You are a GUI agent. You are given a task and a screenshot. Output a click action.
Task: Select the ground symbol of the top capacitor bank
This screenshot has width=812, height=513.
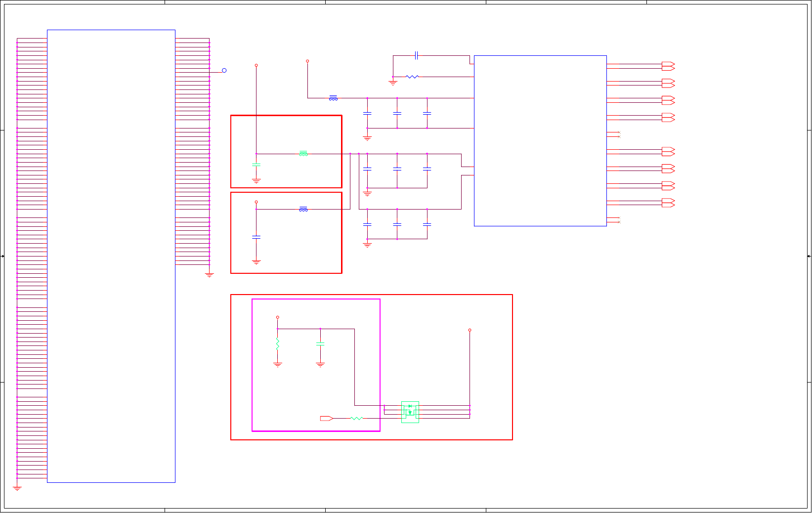pyautogui.click(x=367, y=138)
